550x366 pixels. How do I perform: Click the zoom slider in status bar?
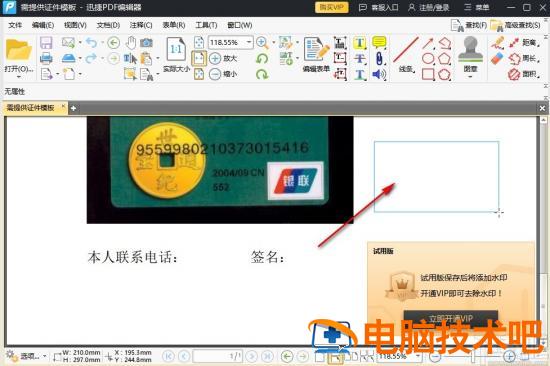[472, 357]
